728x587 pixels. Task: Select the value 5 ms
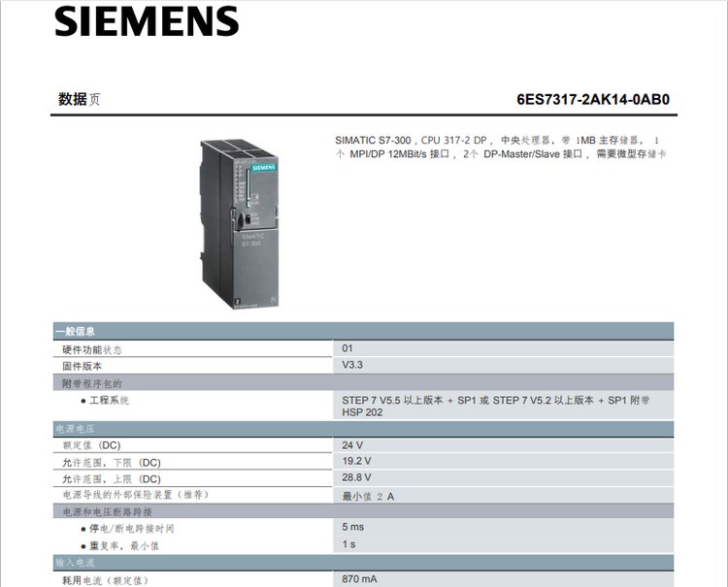(x=353, y=527)
